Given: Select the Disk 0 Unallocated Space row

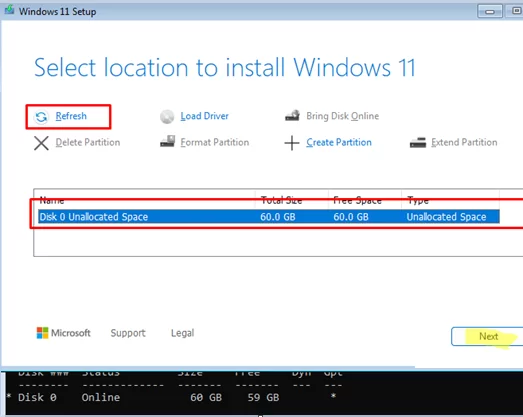Looking at the screenshot, I should (x=269, y=217).
